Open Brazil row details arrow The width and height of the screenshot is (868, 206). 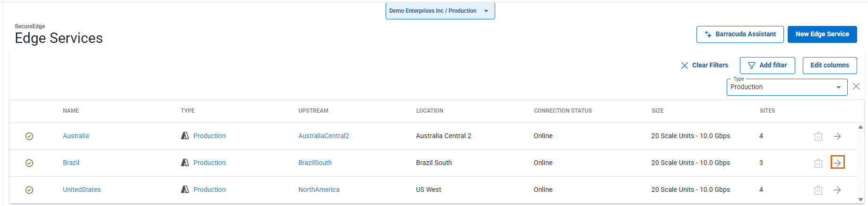click(x=837, y=163)
